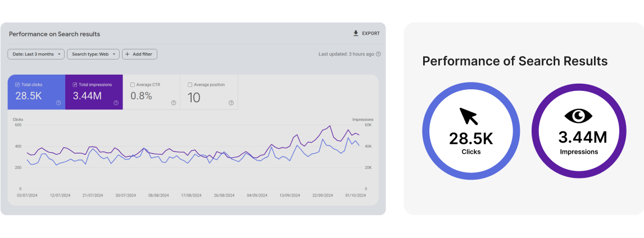Click the EXPORT text label
644x238 pixels.
pos(371,34)
